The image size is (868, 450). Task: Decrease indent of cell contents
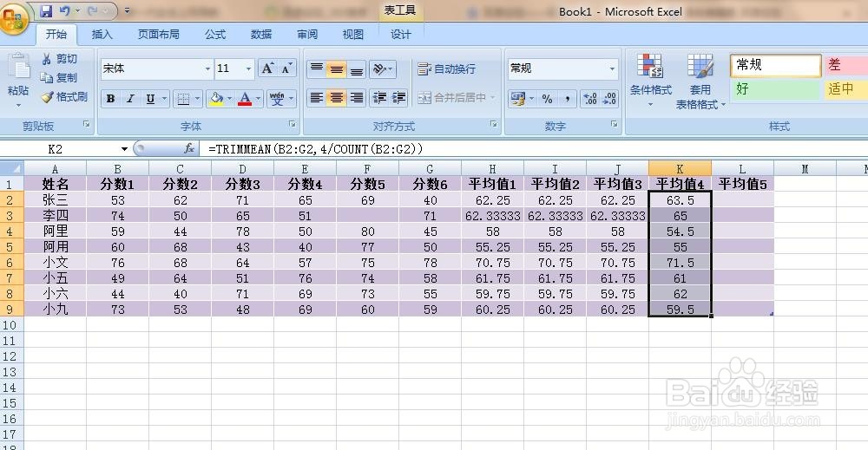click(380, 98)
